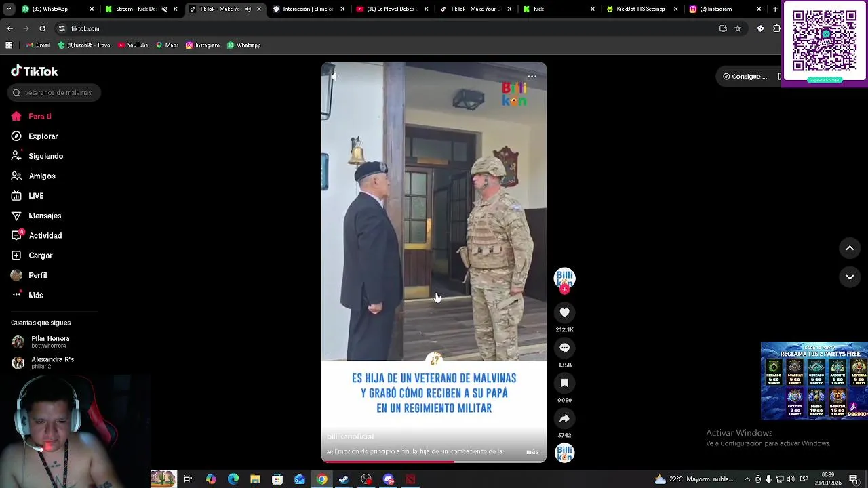Screen dimensions: 868x488
Task: Open the LIVE section
Action: tap(28, 196)
